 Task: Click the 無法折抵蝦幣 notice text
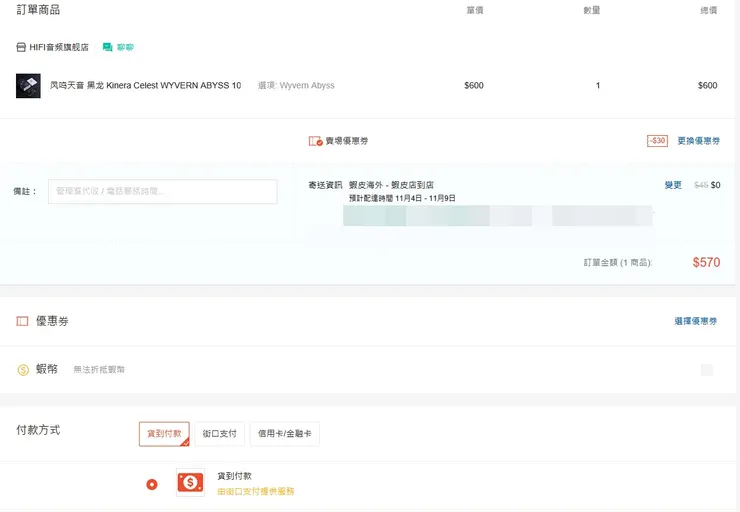coord(99,369)
